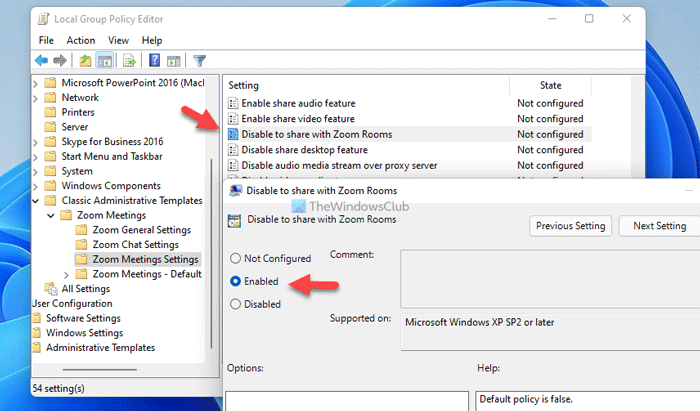Collapse the Classic Administrative Templates node

point(38,201)
